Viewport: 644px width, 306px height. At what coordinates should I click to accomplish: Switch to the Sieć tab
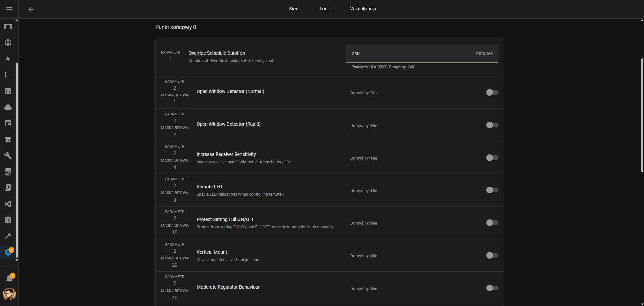[293, 9]
